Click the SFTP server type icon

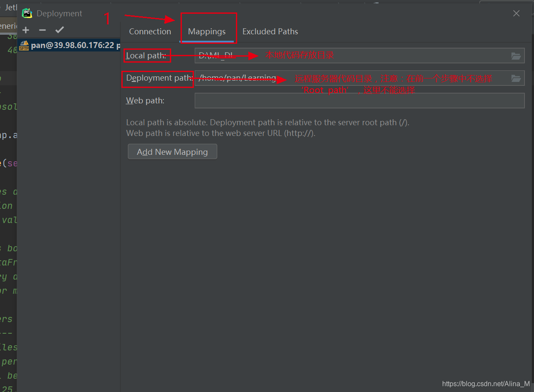point(24,45)
